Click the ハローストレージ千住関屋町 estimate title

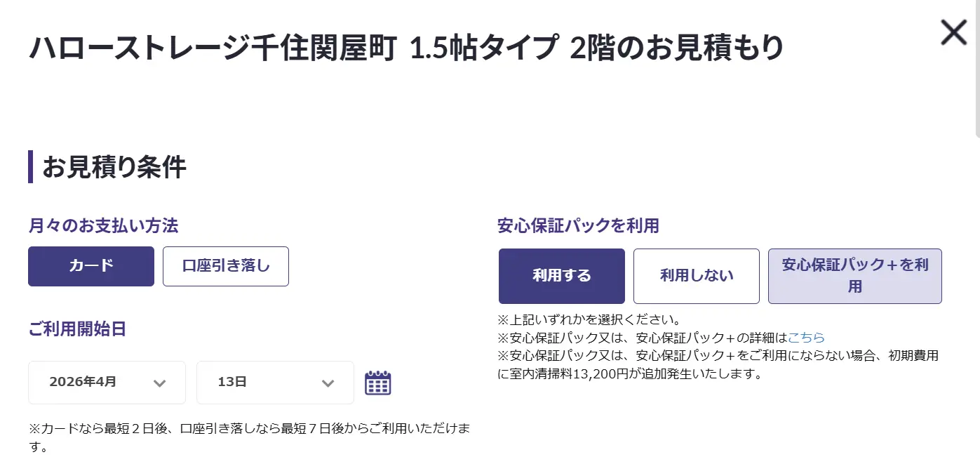405,48
